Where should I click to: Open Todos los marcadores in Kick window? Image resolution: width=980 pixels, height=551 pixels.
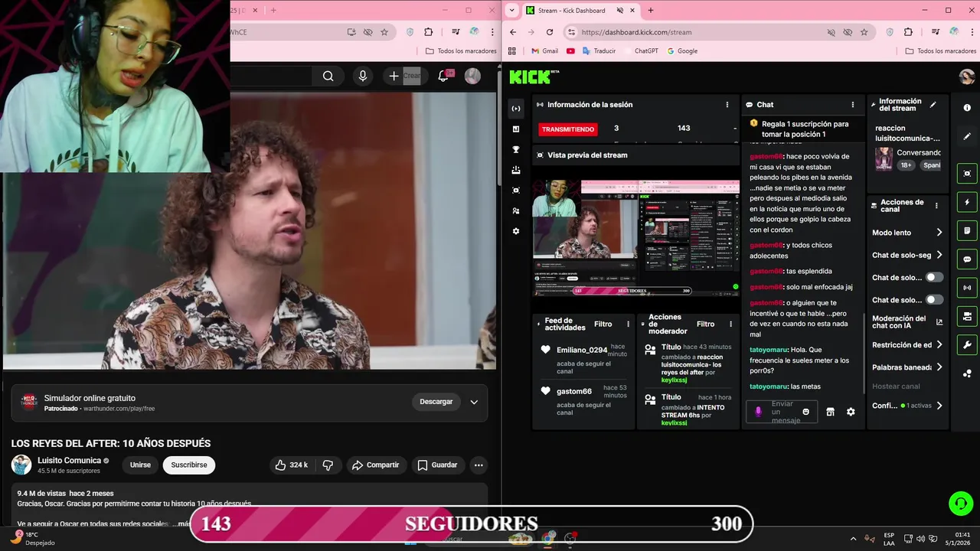coord(941,51)
